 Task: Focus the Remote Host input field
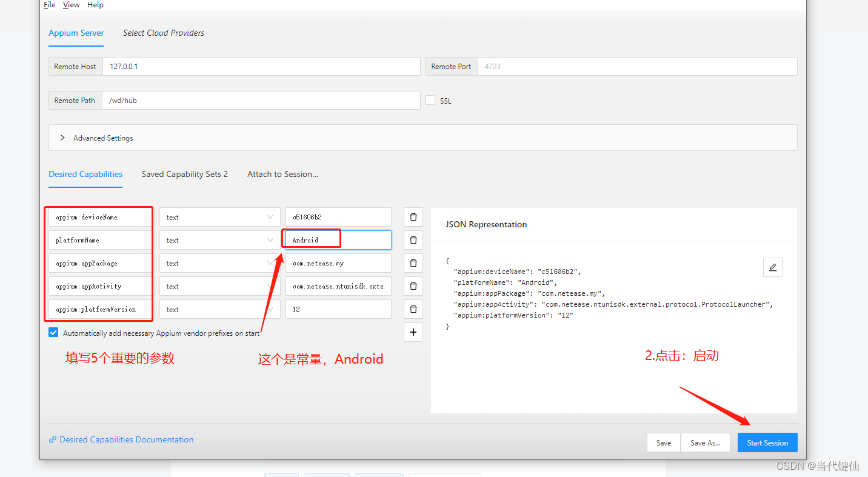[261, 67]
